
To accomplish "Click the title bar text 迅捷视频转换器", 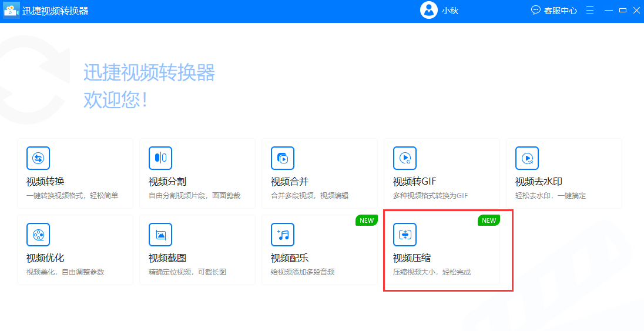I will point(55,11).
